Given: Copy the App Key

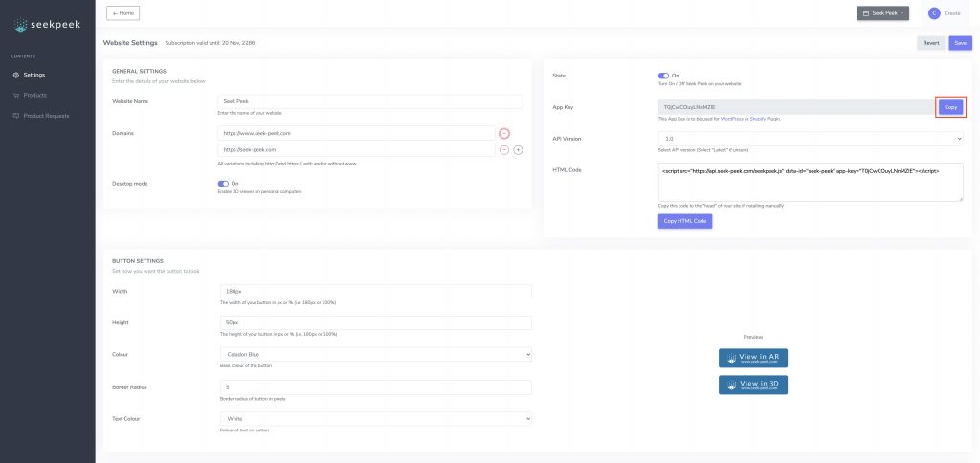Looking at the screenshot, I should 950,107.
